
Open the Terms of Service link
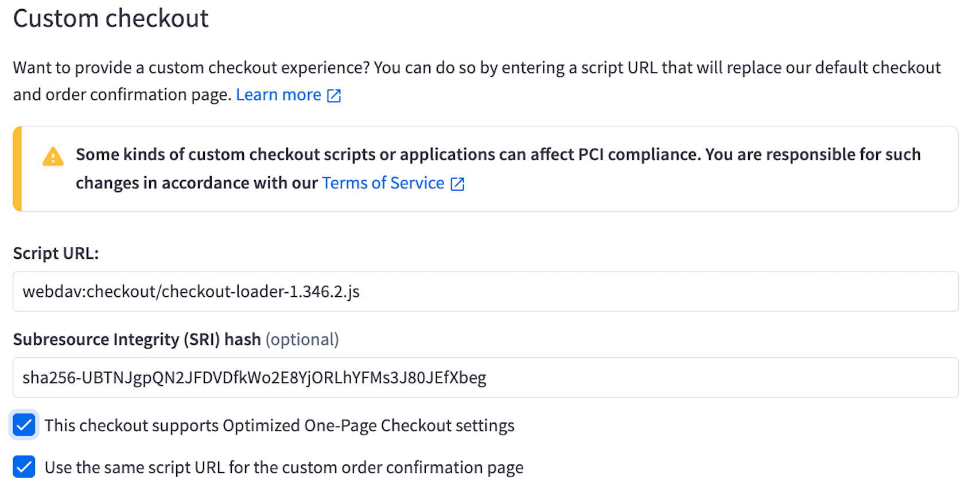[x=383, y=183]
